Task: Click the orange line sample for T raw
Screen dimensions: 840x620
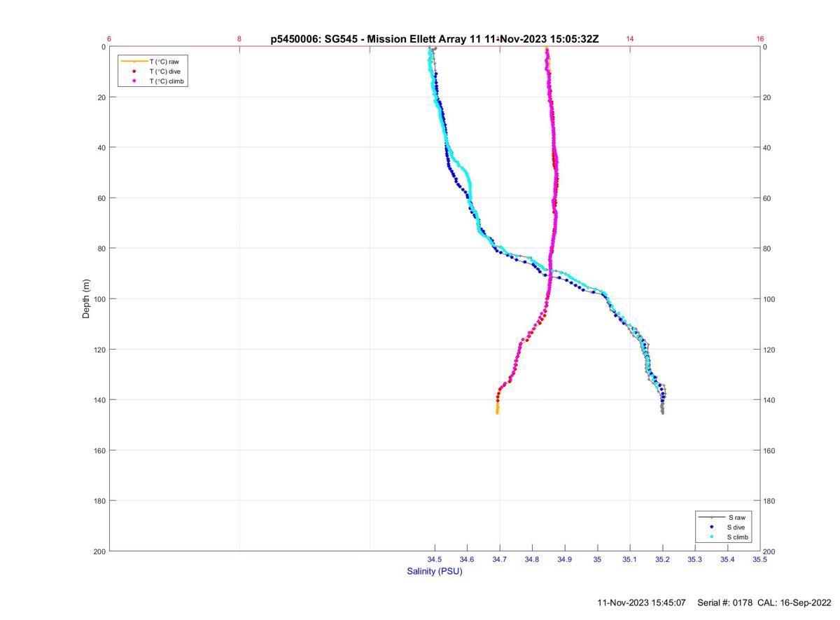Action: click(134, 62)
